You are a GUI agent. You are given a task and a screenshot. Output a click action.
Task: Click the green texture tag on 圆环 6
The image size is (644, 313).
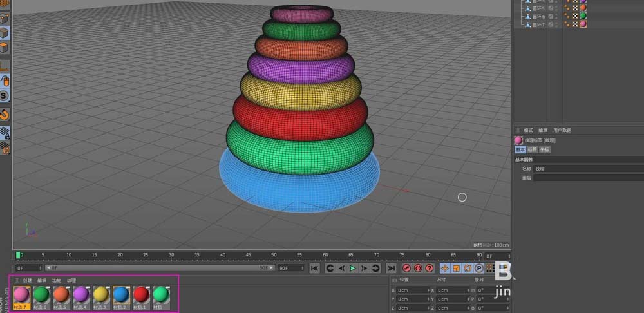pyautogui.click(x=583, y=16)
